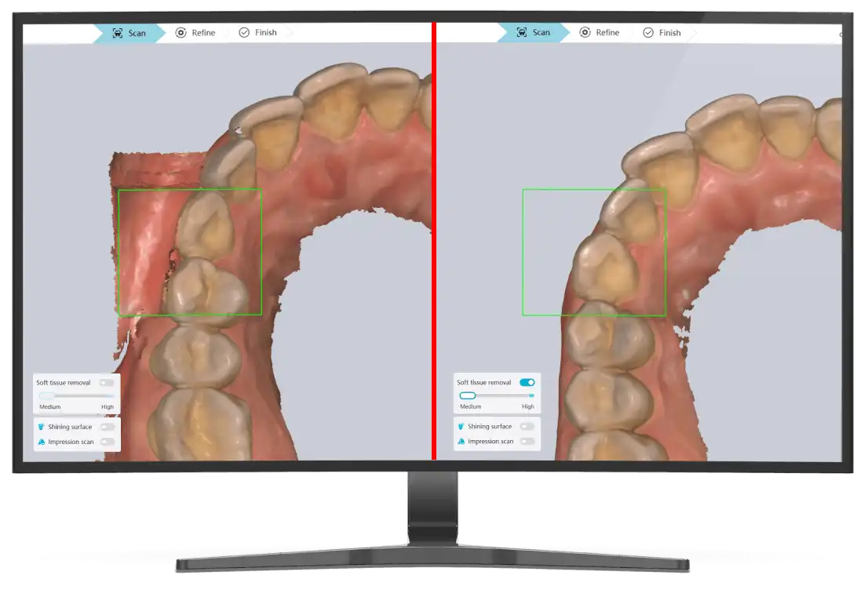Toggle Shining surface in the left view

coord(107,427)
